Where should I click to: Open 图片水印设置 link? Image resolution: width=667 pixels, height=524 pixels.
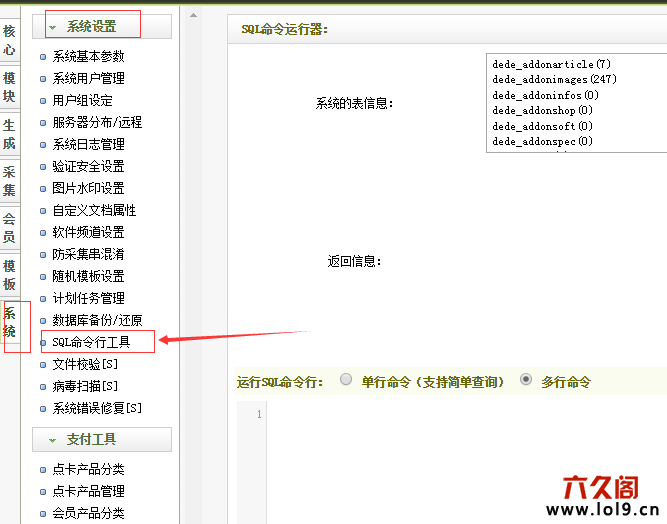[88, 188]
